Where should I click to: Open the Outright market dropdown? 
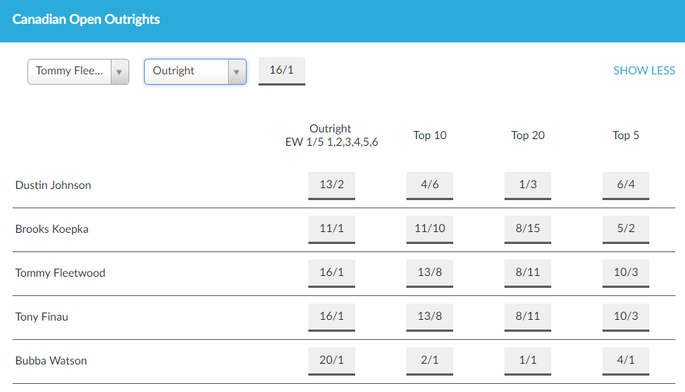(195, 71)
